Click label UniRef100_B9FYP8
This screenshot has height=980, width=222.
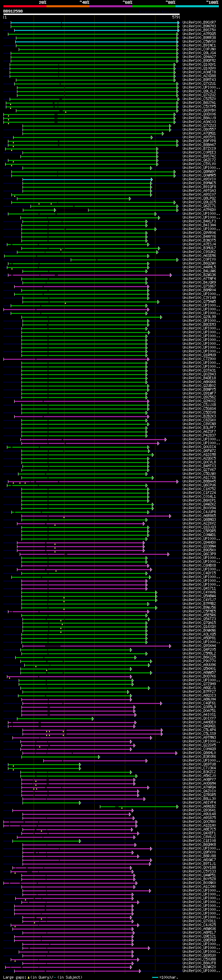pyautogui.click(x=199, y=141)
